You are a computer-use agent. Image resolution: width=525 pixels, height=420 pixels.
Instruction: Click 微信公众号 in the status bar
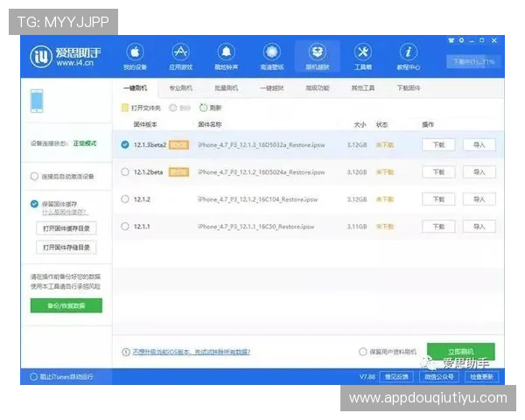(x=439, y=377)
